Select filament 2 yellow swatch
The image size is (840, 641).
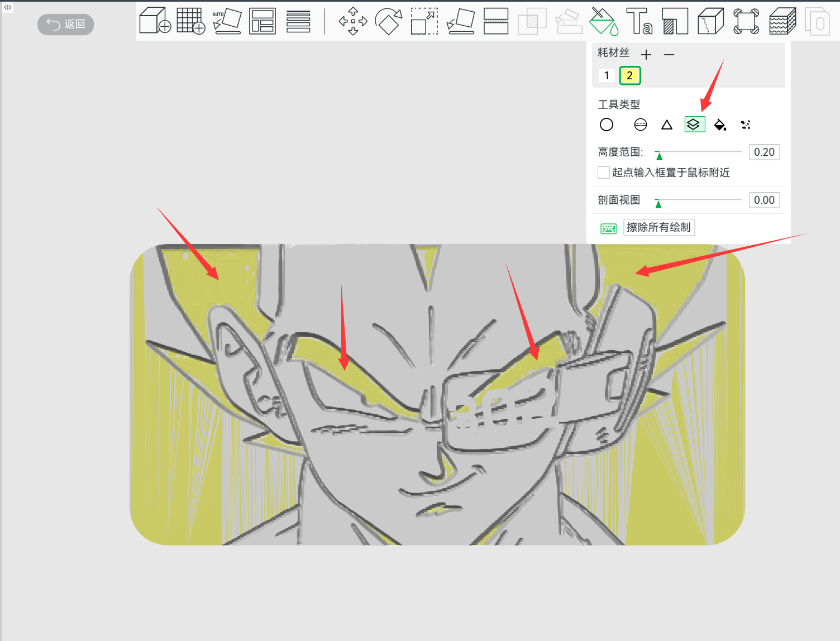coord(630,75)
